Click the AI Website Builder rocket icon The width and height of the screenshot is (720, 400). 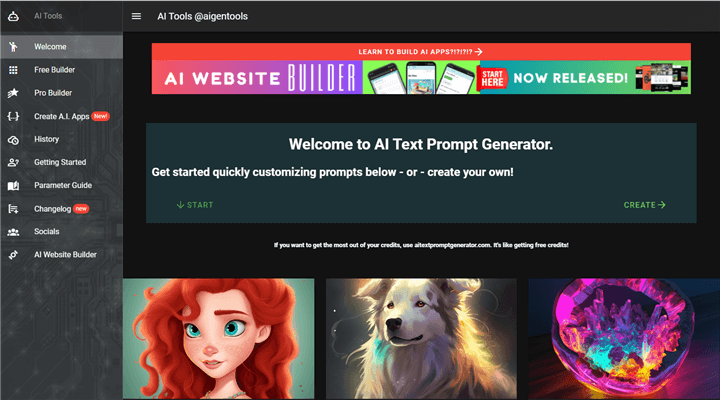[x=13, y=255]
